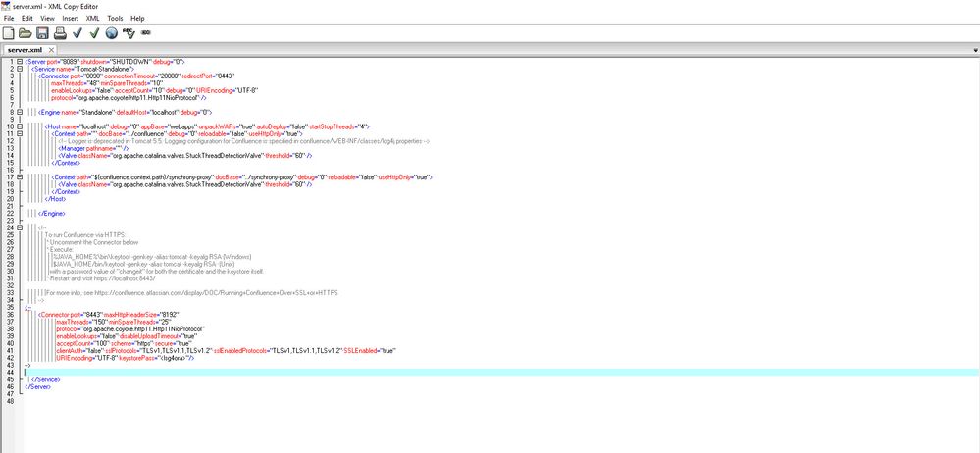Collapse the Engine element fold on line 8
This screenshot has width=980, height=453.
click(20, 112)
